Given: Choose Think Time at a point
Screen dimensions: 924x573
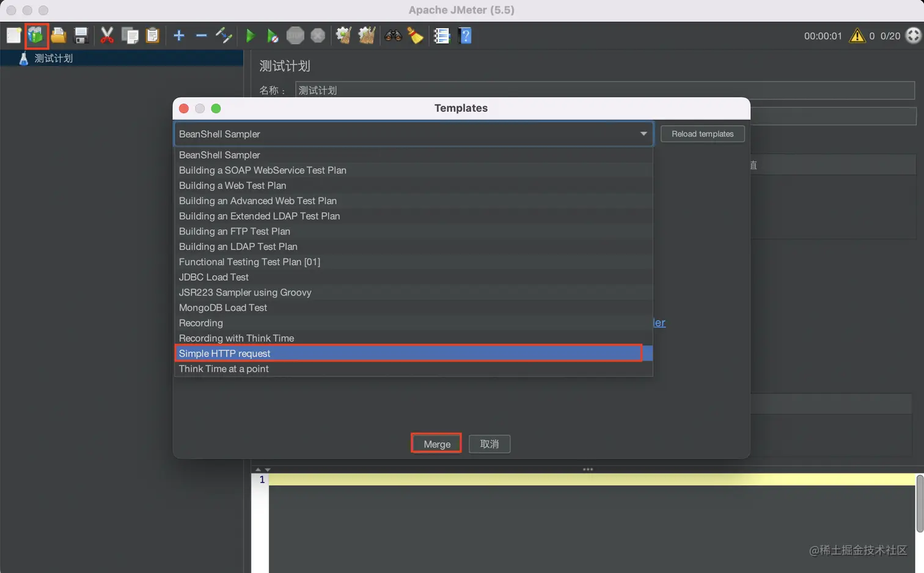Looking at the screenshot, I should (x=414, y=369).
